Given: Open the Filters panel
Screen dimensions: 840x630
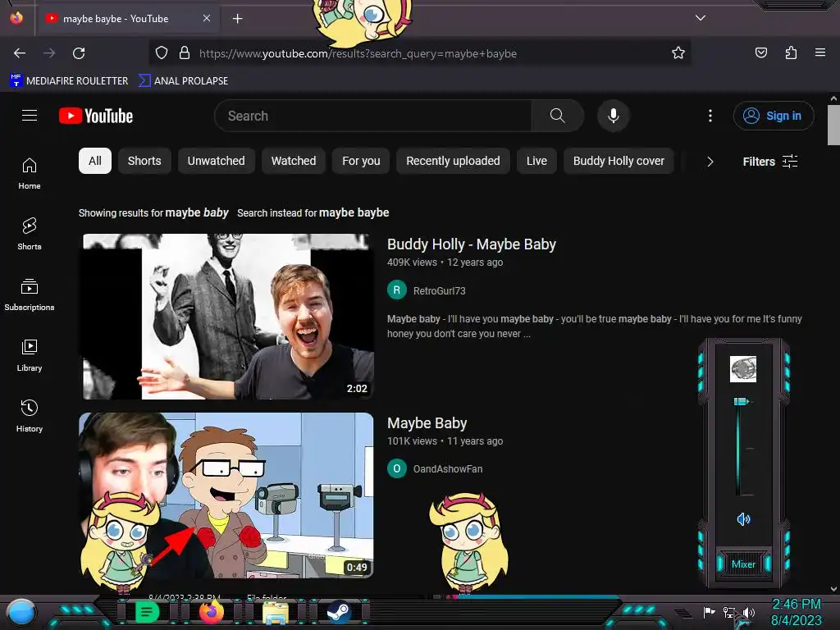Looking at the screenshot, I should coord(769,162).
